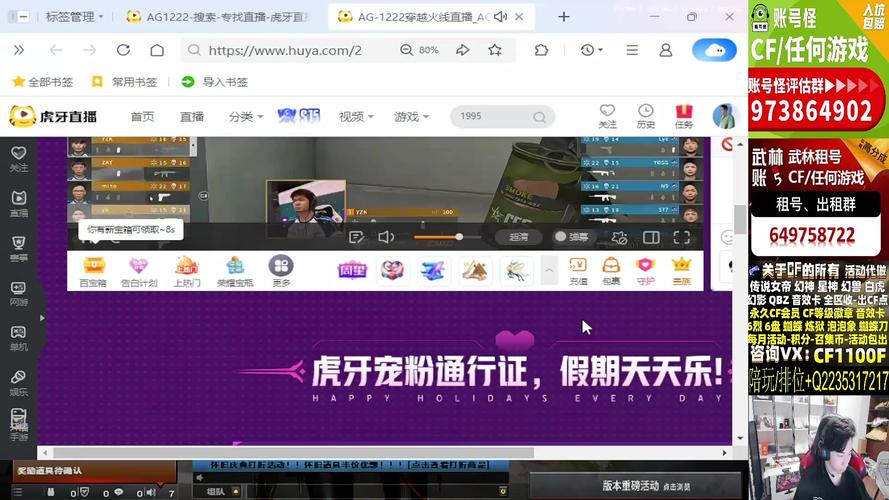Image resolution: width=889 pixels, height=500 pixels.
Task: Expand the 视频 dropdown in the Huya navigation
Action: pyautogui.click(x=356, y=116)
